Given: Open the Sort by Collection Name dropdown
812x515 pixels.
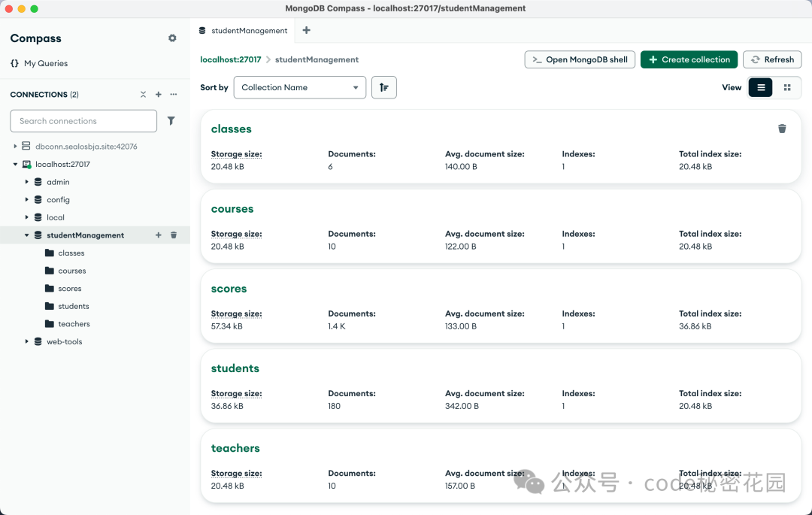Looking at the screenshot, I should tap(299, 87).
